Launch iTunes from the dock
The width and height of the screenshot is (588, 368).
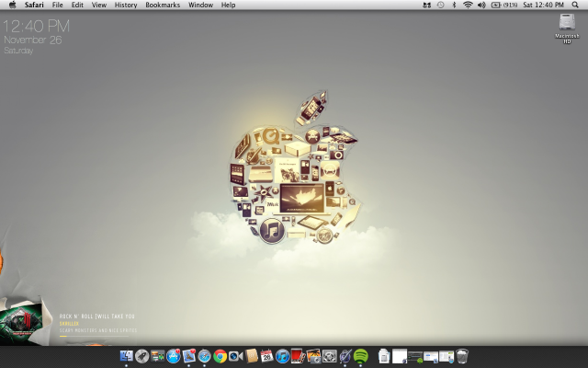282,356
